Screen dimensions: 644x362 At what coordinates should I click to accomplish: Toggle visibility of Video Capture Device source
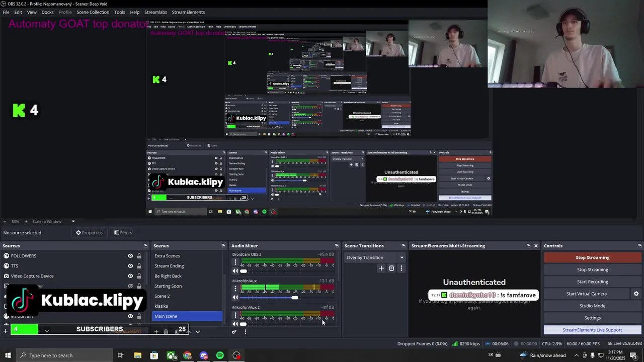click(130, 276)
